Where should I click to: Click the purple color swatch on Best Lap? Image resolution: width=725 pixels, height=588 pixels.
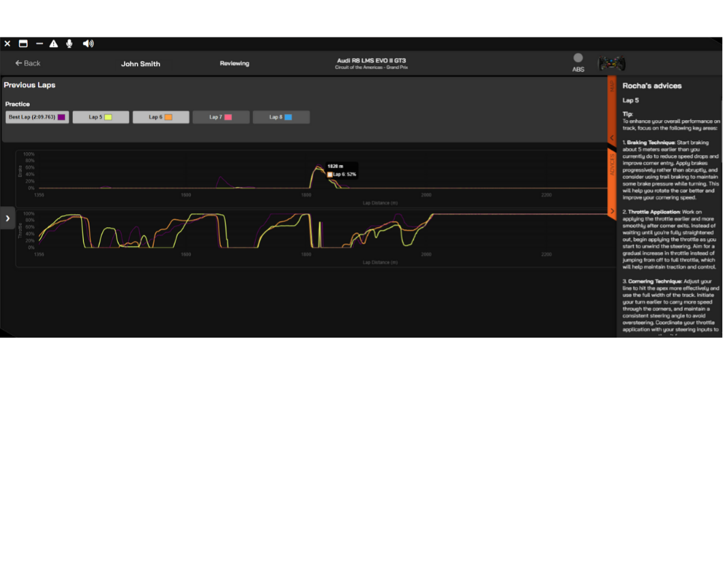[x=62, y=117]
